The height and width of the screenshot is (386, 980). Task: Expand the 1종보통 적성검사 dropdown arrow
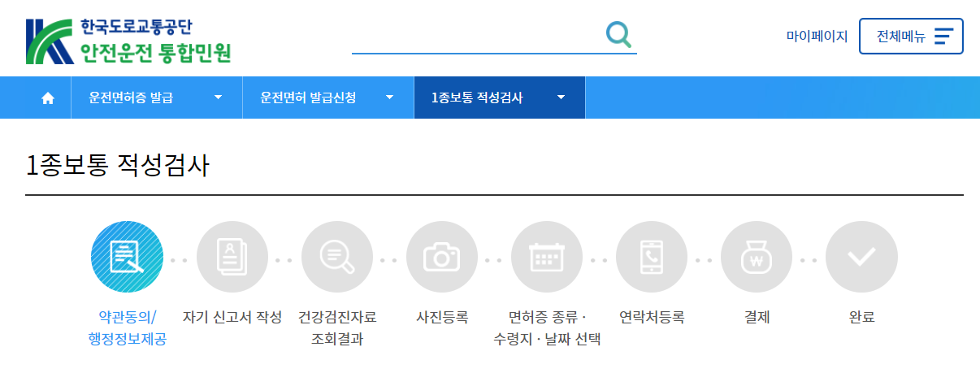coord(561,98)
